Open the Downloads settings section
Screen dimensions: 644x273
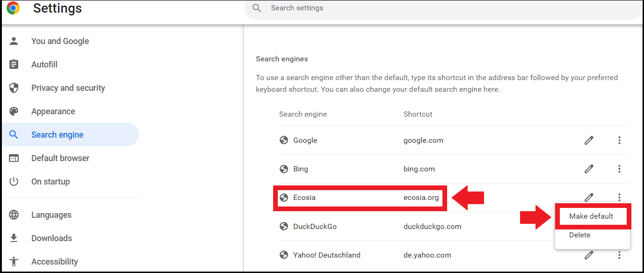tap(51, 238)
